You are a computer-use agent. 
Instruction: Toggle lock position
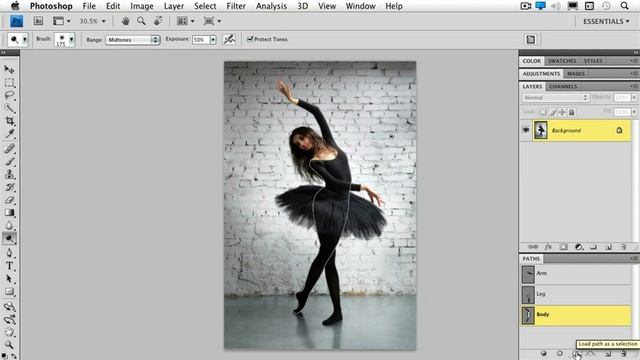coord(562,112)
